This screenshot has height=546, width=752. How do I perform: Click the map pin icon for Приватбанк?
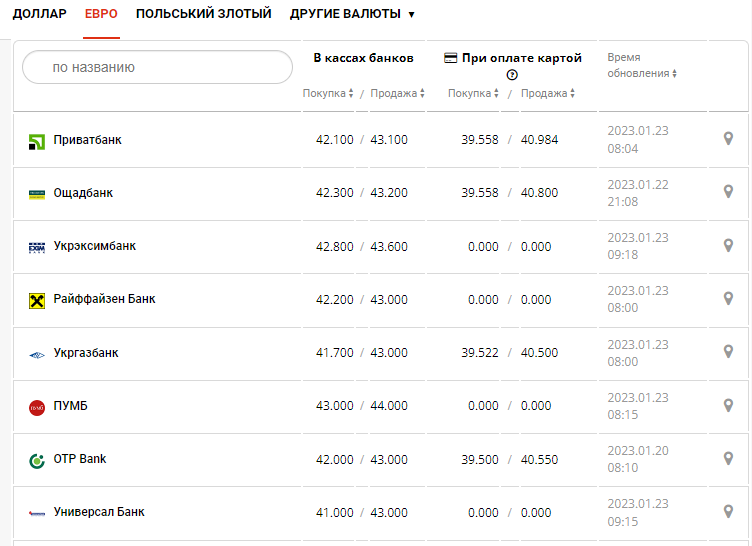tap(728, 139)
